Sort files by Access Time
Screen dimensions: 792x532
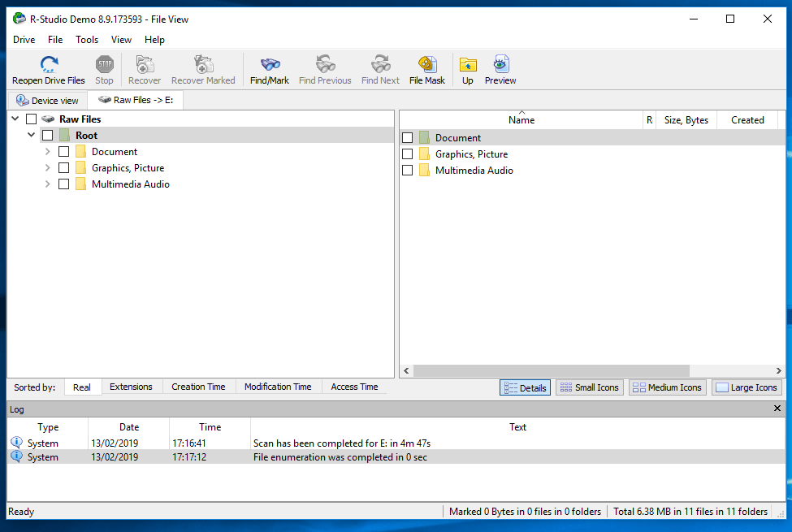[x=354, y=387]
